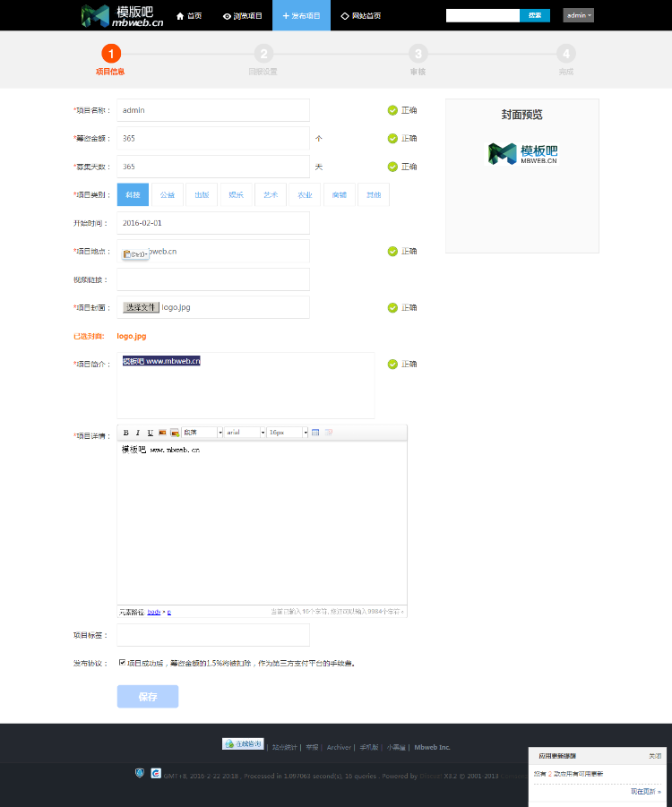Click step 4 完成 circle
Screen dimensions: 672x807
566,54
